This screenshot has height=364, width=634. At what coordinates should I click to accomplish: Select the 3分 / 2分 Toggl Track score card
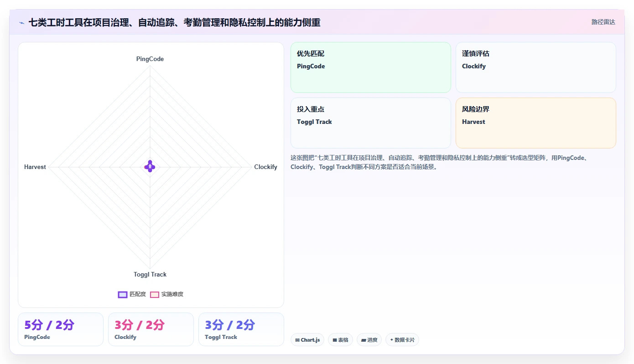(241, 329)
